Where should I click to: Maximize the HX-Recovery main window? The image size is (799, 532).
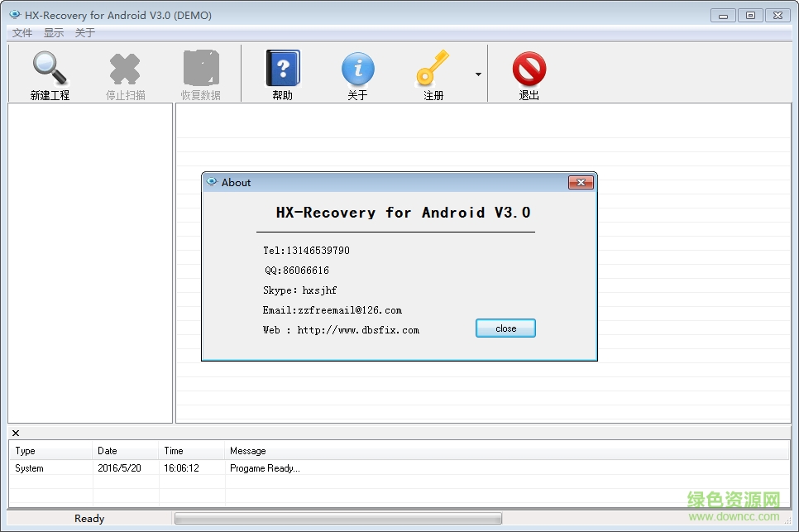750,16
